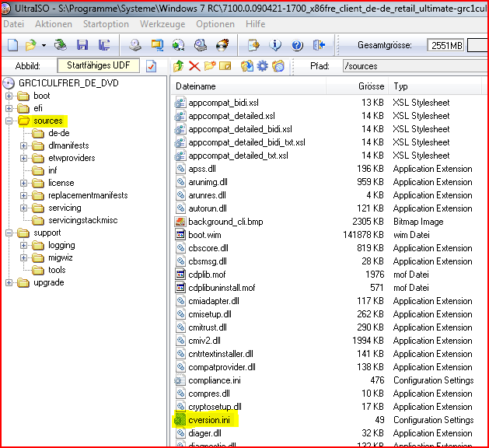Click the Rename icon
489x448 pixels.
pos(225,66)
